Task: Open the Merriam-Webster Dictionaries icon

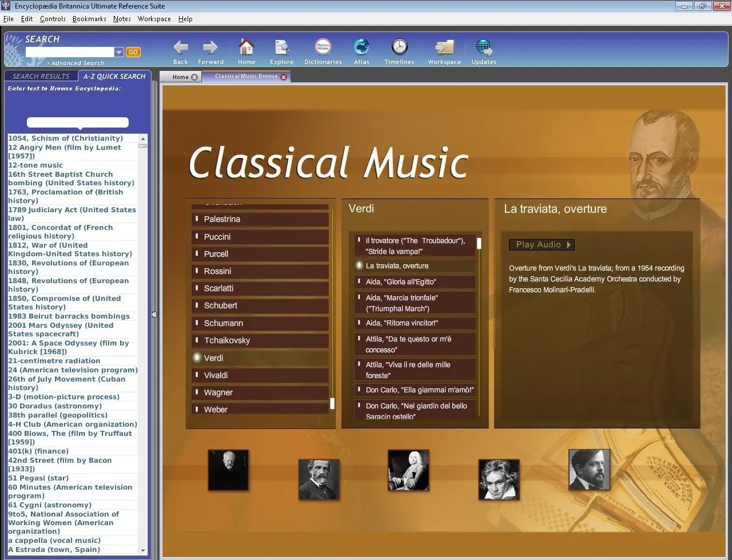Action: click(x=323, y=47)
